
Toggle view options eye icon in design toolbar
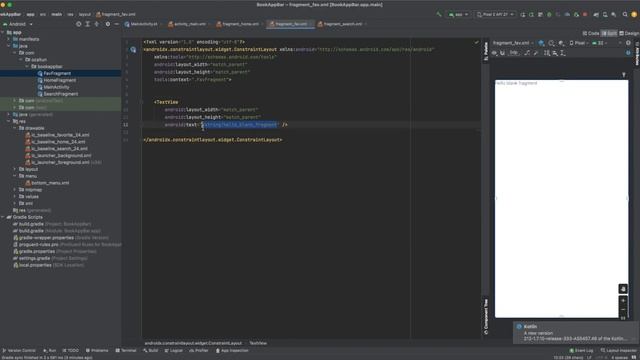pyautogui.click(x=494, y=53)
